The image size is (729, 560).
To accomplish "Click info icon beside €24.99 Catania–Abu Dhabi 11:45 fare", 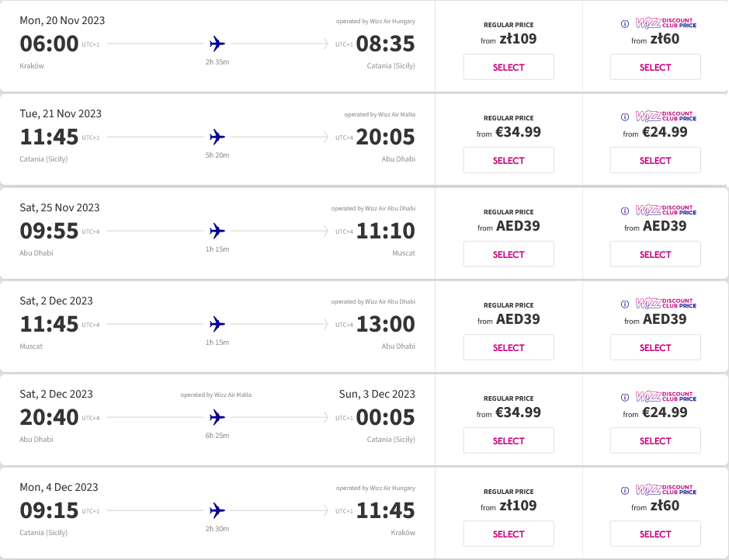I will click(625, 117).
